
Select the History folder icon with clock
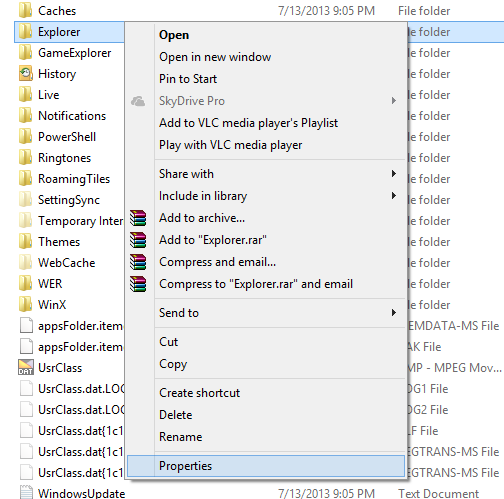pyautogui.click(x=26, y=74)
